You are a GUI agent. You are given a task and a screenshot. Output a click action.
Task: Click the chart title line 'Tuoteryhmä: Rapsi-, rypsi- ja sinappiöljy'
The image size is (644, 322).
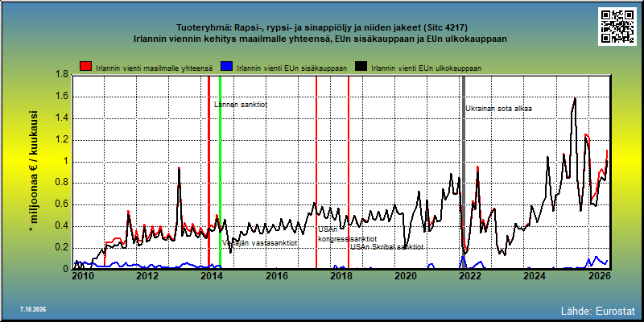pyautogui.click(x=321, y=28)
